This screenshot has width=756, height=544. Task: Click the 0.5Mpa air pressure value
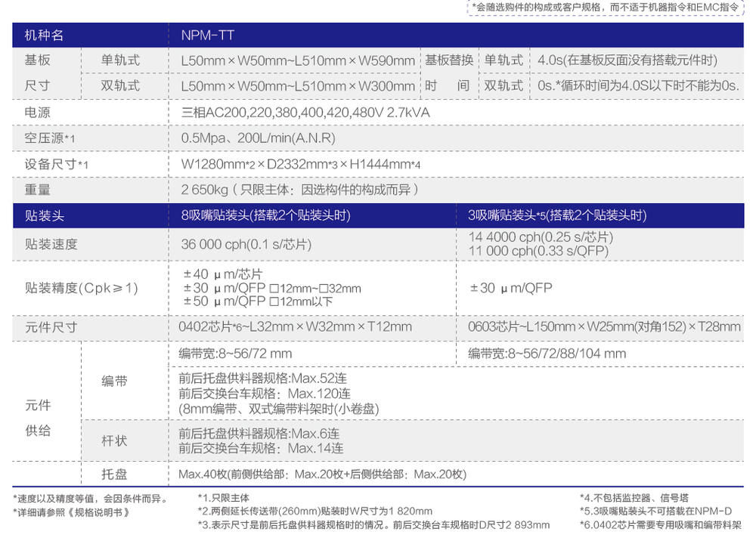(x=258, y=138)
